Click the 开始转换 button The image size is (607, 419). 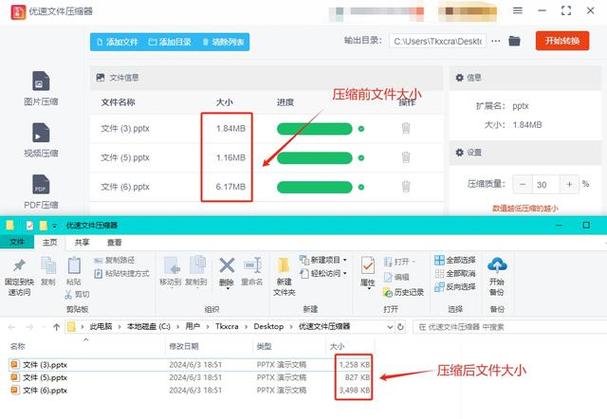(562, 41)
